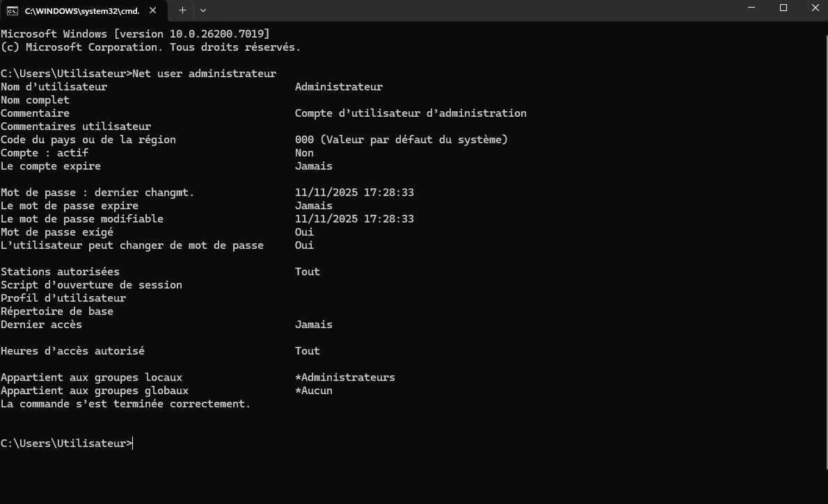Click the "Répertoire de base" label
The height and width of the screenshot is (504, 828).
pos(57,311)
